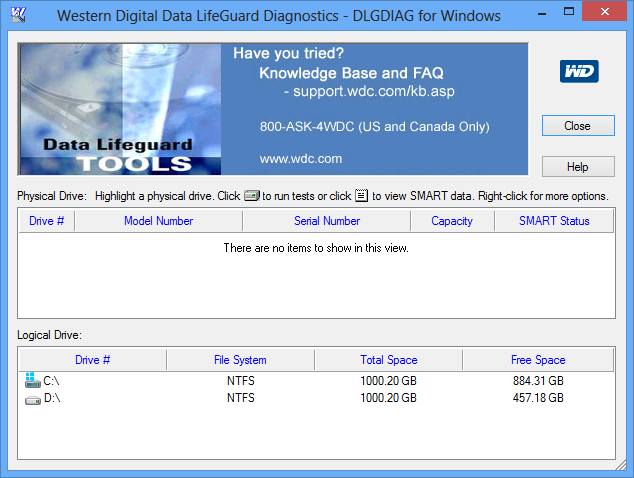The height and width of the screenshot is (478, 634).
Task: Minimize the DLGDIAG window
Action: (542, 14)
